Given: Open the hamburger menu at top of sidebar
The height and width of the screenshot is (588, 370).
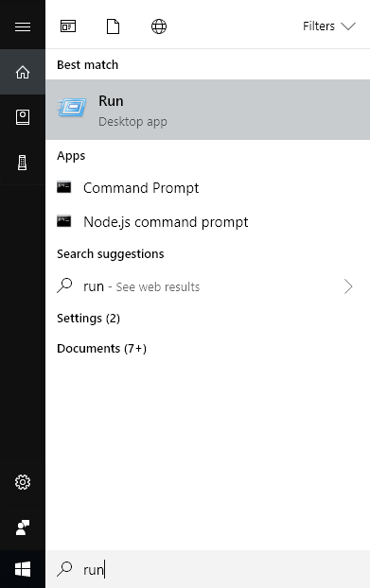Looking at the screenshot, I should pyautogui.click(x=23, y=26).
